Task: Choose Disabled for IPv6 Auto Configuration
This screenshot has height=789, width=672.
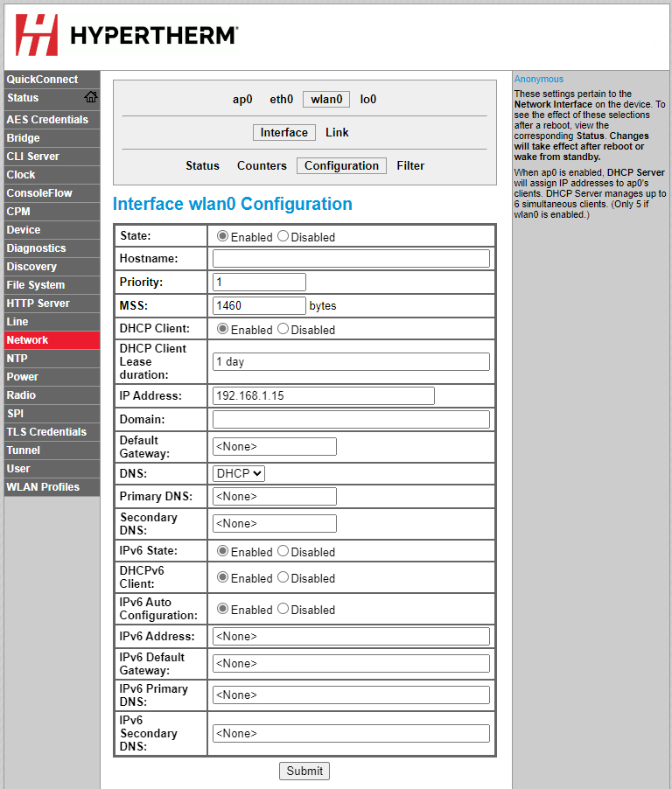Action: click(283, 609)
